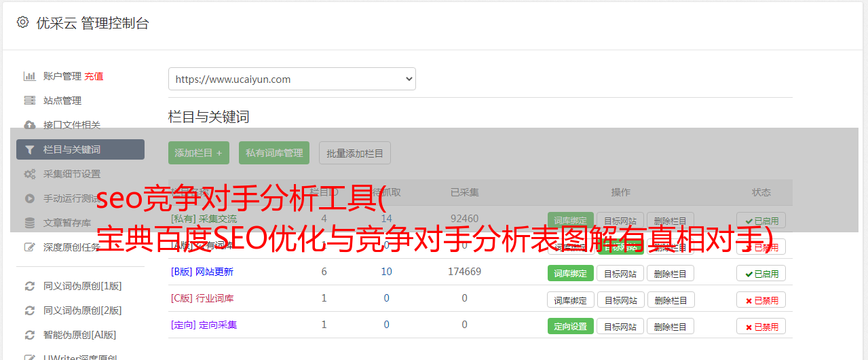Click 目标网站 in the 行业词库 row
This screenshot has width=868, height=360.
click(x=620, y=300)
